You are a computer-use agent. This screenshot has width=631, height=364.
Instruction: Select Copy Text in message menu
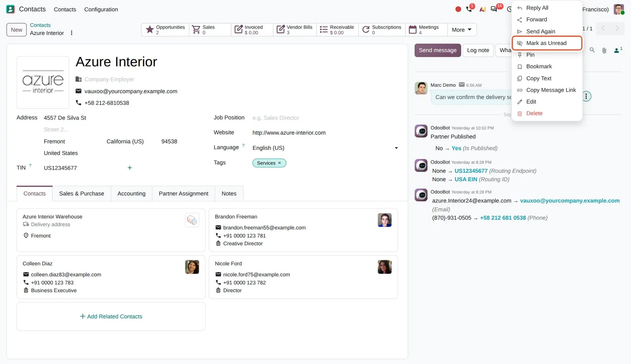pos(547,78)
